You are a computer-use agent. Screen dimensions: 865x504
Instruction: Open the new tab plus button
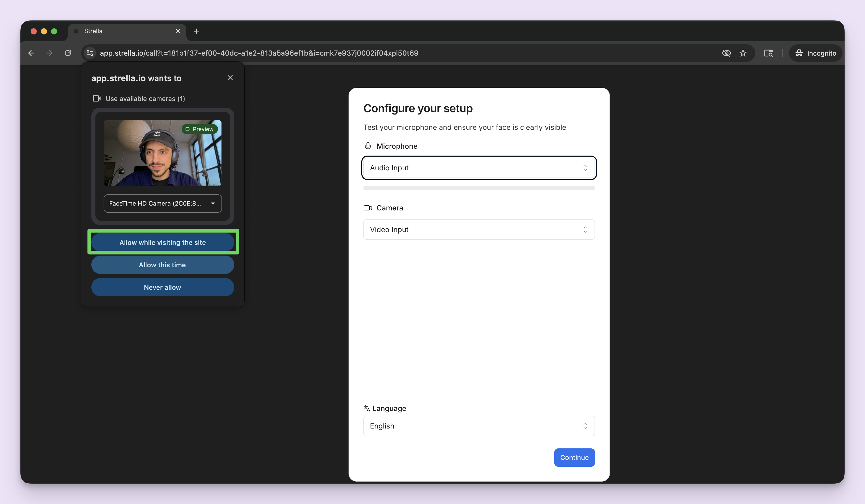(196, 31)
